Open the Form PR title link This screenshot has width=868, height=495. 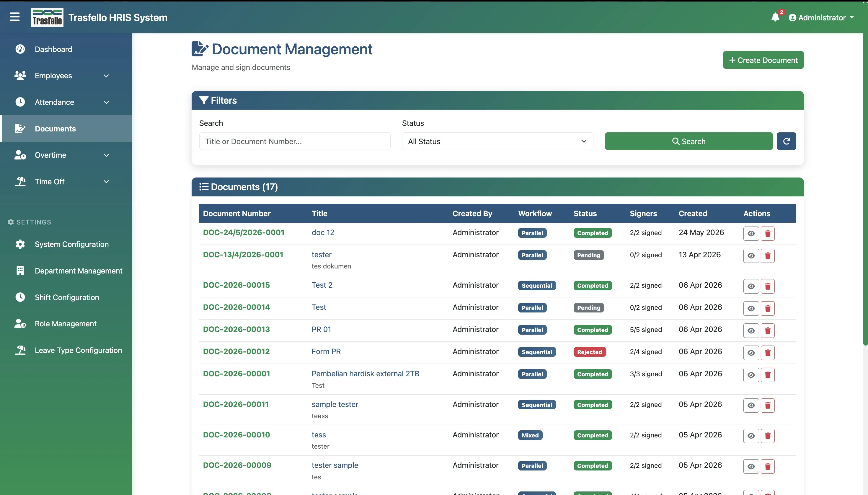(x=326, y=351)
